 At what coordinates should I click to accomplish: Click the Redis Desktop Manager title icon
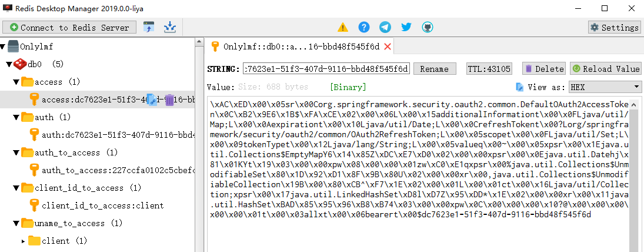tap(8, 8)
